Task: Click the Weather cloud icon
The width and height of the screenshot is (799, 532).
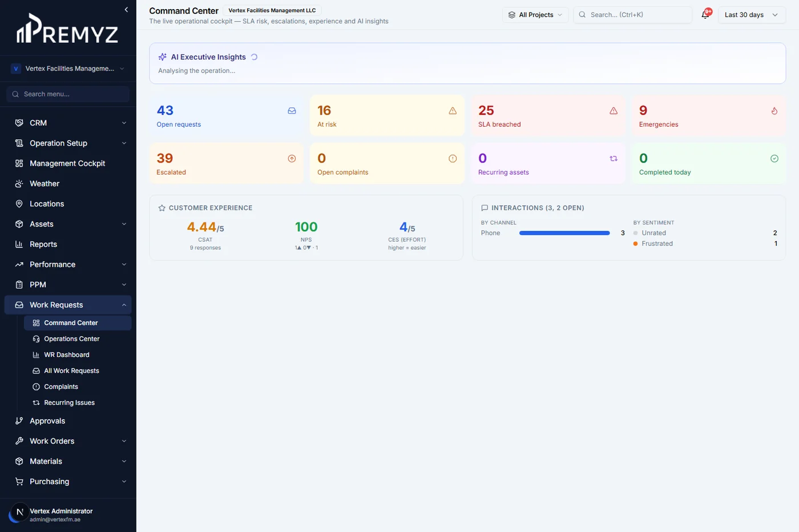Action: (19, 184)
